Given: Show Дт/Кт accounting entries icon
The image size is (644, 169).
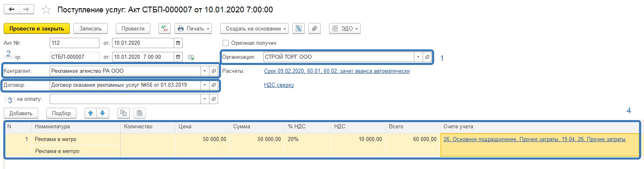Looking at the screenshot, I should [x=165, y=28].
